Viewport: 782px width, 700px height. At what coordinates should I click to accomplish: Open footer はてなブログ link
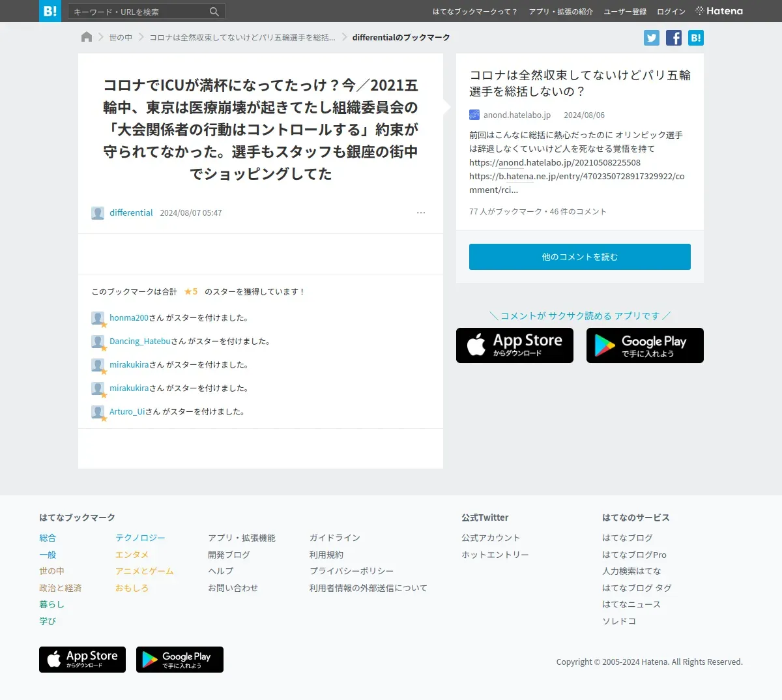click(x=628, y=538)
